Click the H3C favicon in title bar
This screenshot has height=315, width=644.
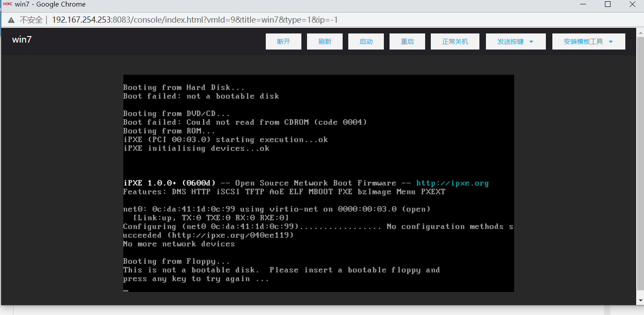coord(8,4)
